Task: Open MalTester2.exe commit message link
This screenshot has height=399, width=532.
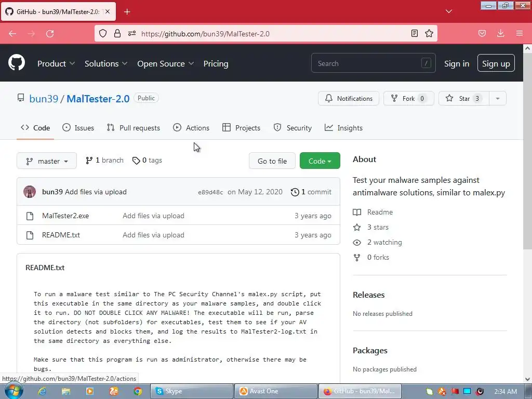Action: click(x=153, y=216)
